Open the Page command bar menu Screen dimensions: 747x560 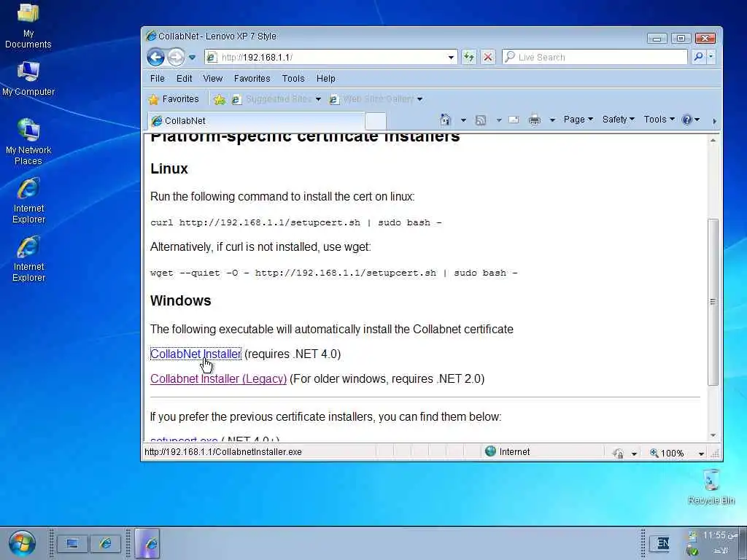pyautogui.click(x=578, y=120)
